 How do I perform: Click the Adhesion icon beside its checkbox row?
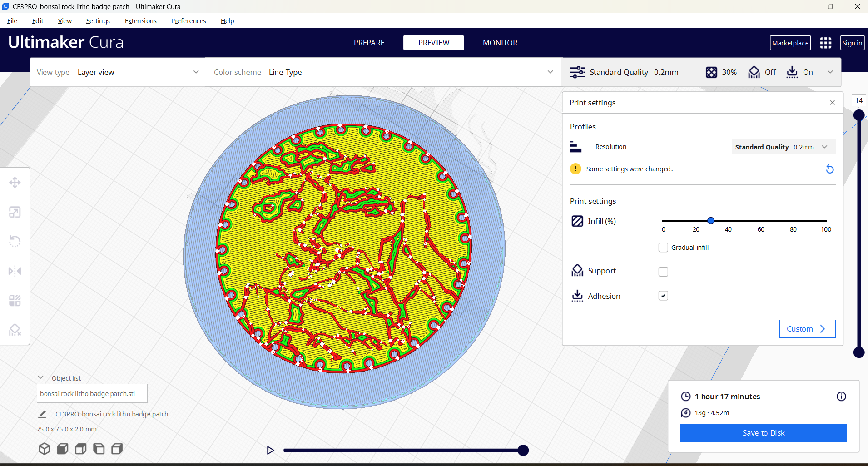577,296
